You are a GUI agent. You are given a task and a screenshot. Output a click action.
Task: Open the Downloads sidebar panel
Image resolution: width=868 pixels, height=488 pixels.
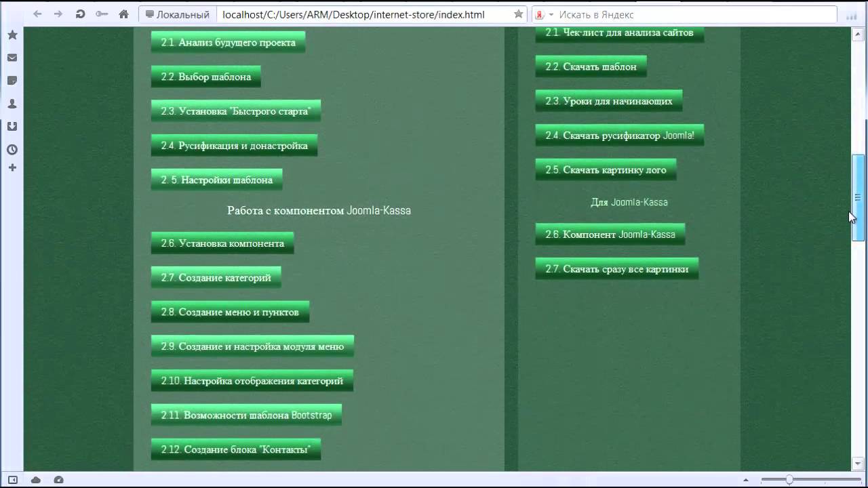(x=12, y=127)
